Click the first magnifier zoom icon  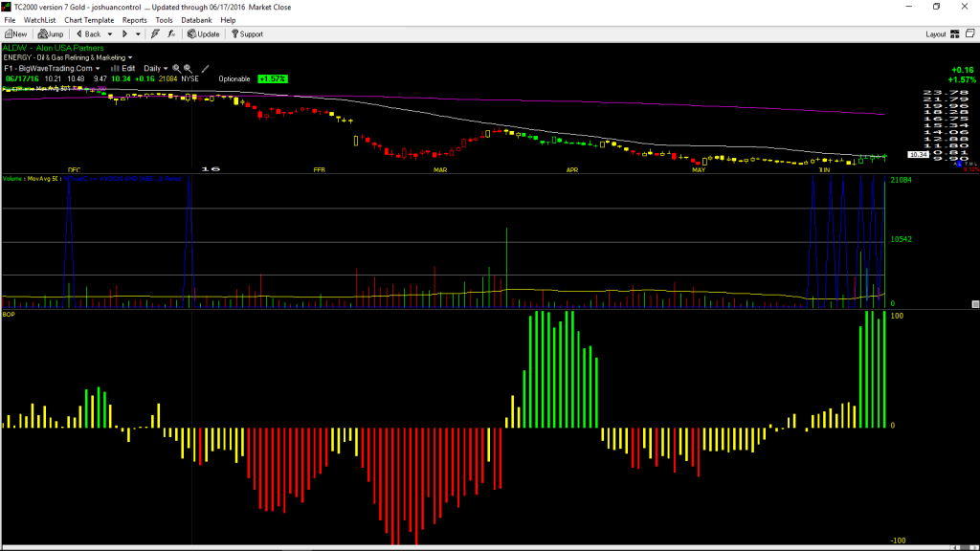pos(177,69)
